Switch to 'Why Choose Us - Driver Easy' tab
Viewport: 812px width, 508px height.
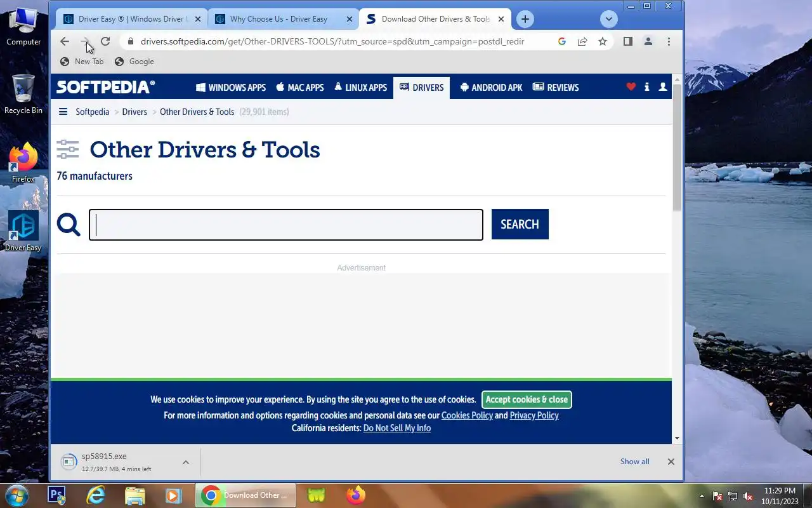(x=284, y=19)
